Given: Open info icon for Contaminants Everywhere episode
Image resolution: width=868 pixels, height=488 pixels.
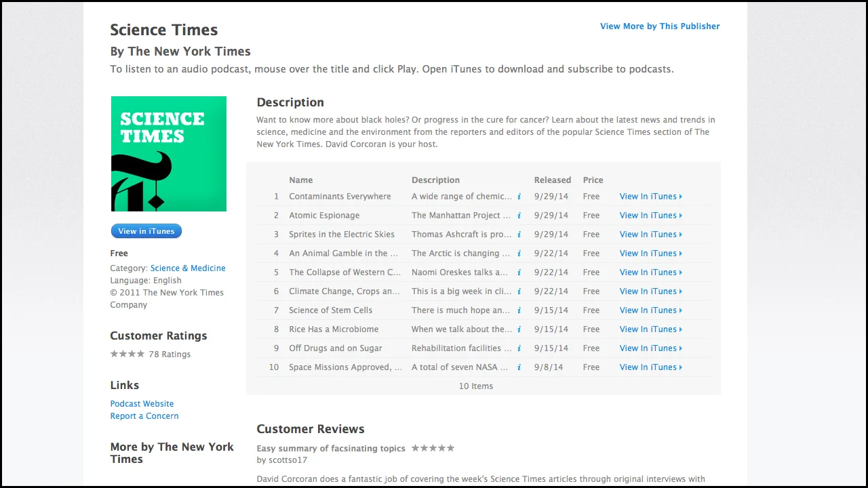Looking at the screenshot, I should coord(519,197).
